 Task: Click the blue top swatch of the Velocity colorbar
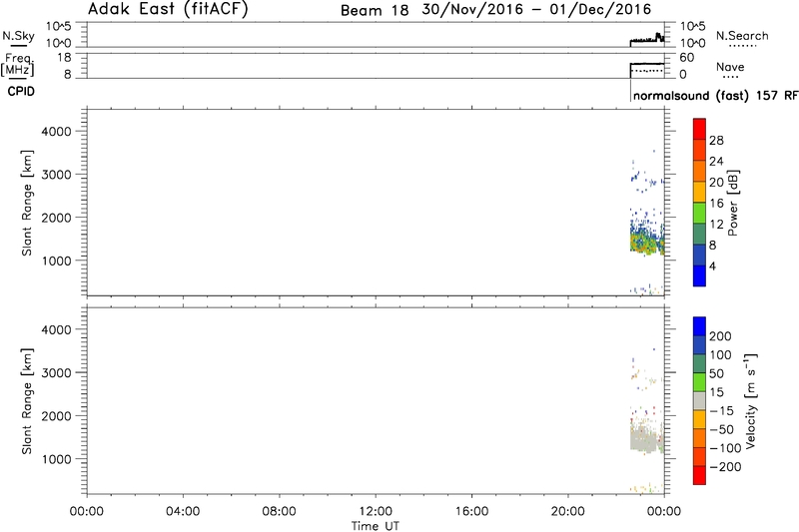pyautogui.click(x=699, y=326)
